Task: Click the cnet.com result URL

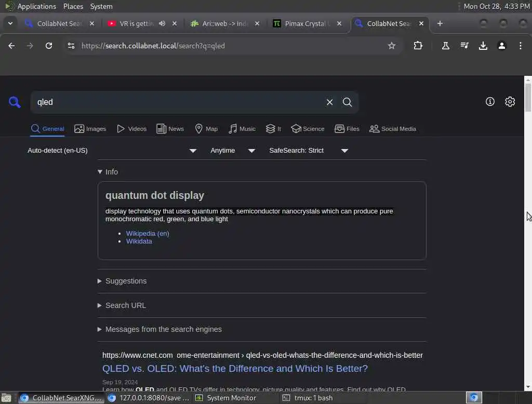Action: pos(262,355)
